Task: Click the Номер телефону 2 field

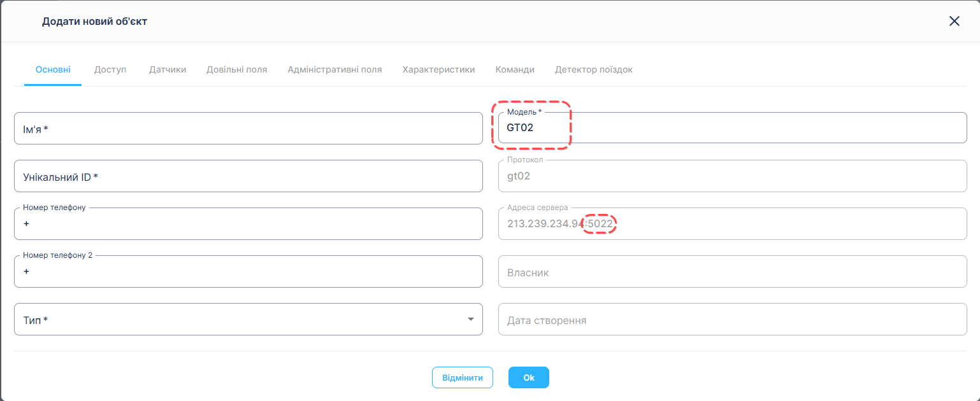Action: click(248, 272)
